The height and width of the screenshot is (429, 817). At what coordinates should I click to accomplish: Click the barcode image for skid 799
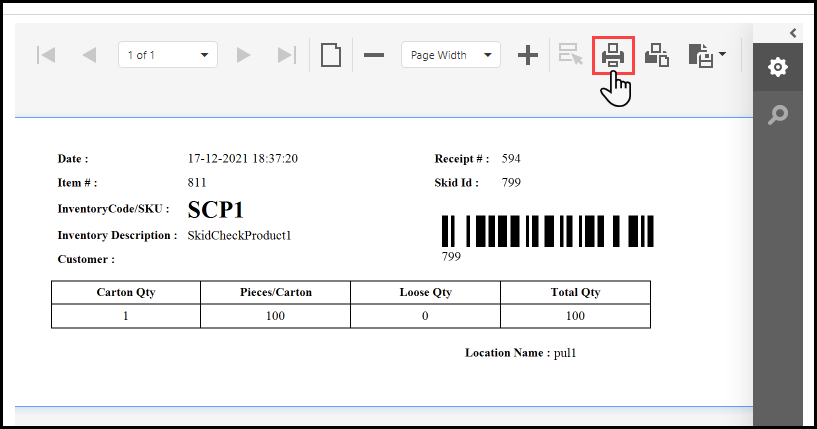548,231
